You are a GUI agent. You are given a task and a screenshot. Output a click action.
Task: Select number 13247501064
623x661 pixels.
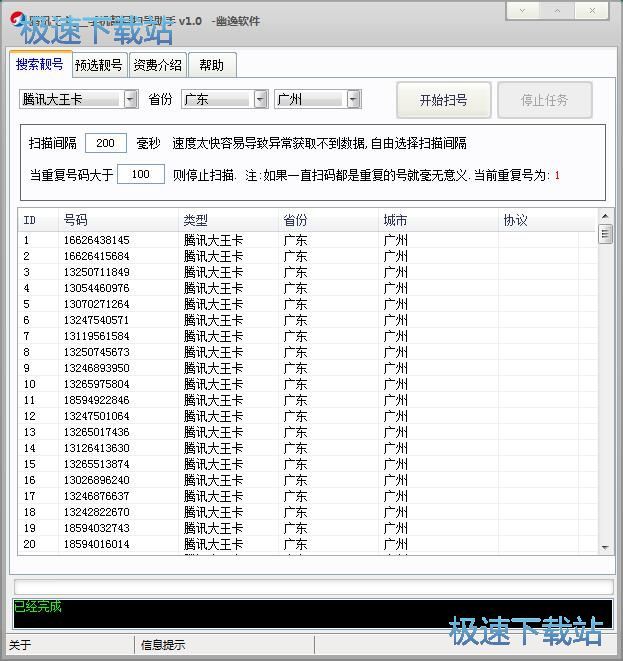coord(97,416)
